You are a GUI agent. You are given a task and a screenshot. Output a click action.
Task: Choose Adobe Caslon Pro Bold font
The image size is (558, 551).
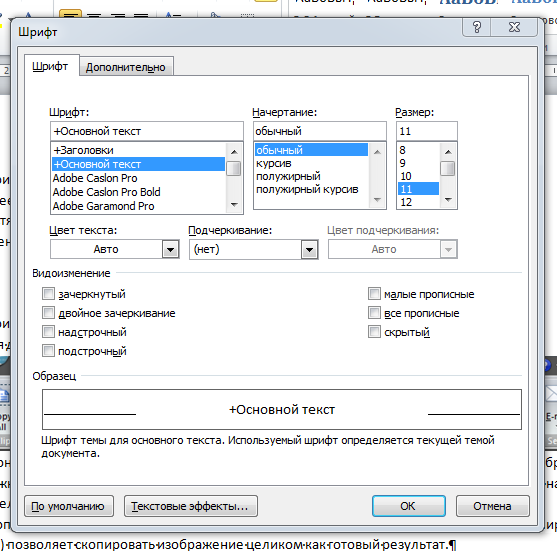pyautogui.click(x=138, y=192)
